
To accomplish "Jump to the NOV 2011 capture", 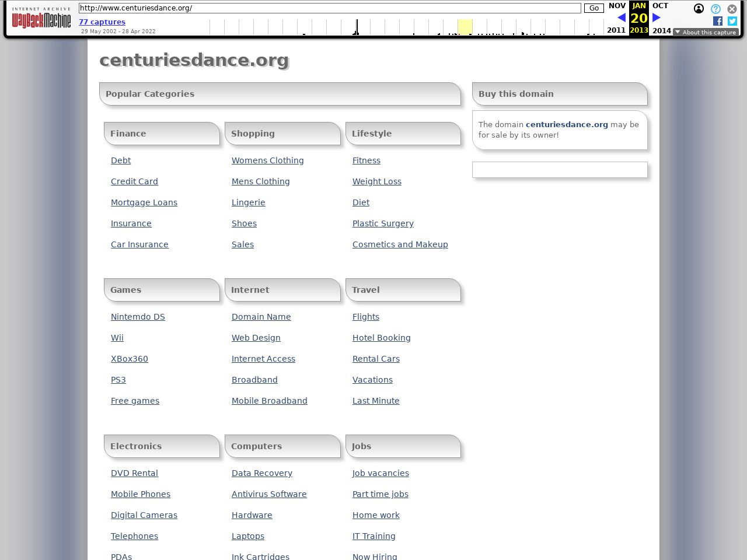I will (616, 6).
